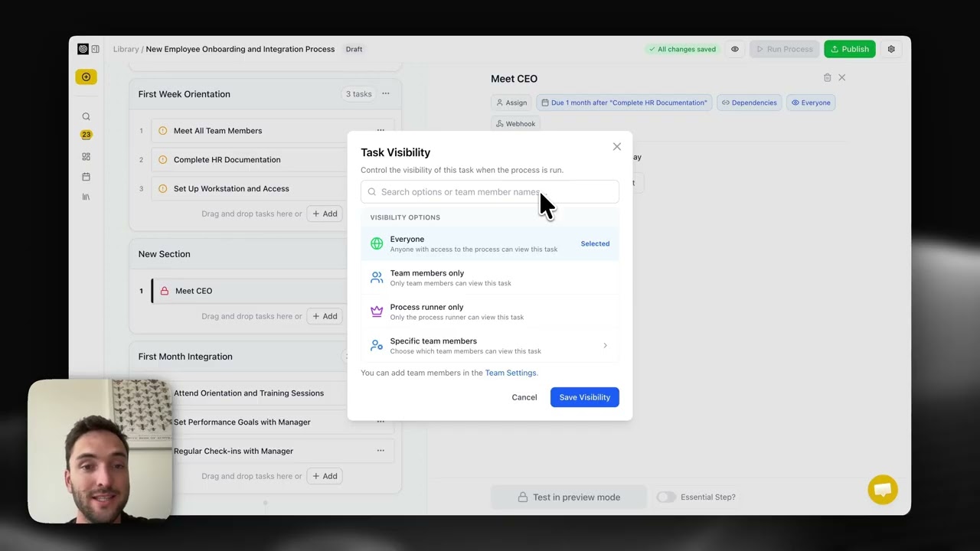Click the Save Visibility button
The height and width of the screenshot is (551, 980).
(x=584, y=397)
